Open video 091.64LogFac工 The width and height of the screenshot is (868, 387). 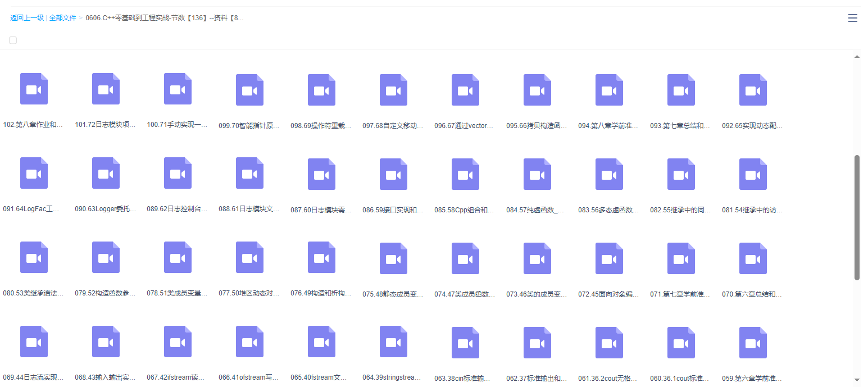[34, 173]
